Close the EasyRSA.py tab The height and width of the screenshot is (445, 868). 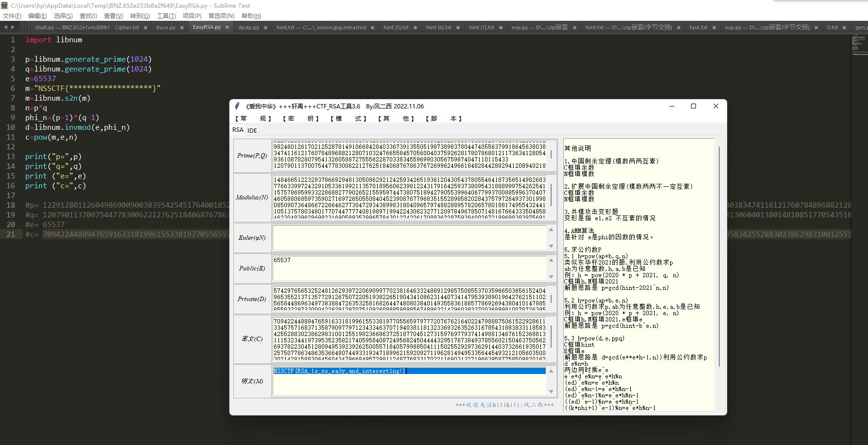[x=227, y=27]
